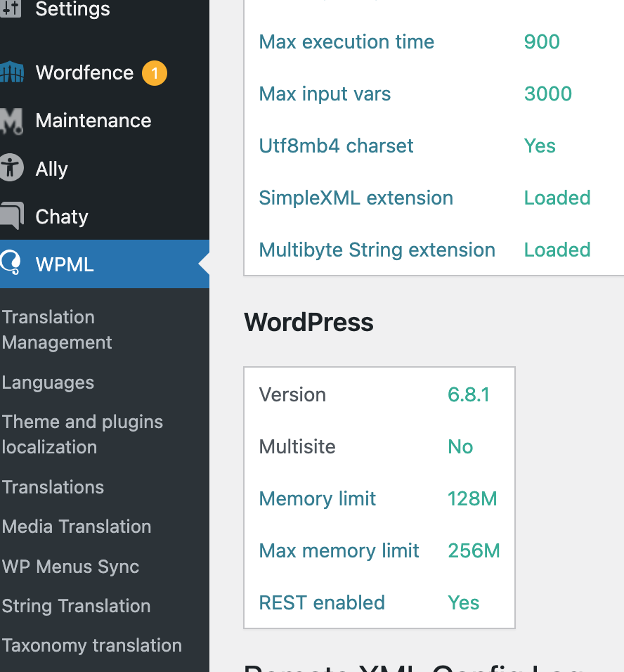Click the Settings sliders icon
Viewport: 624px width, 672px height.
[11, 8]
